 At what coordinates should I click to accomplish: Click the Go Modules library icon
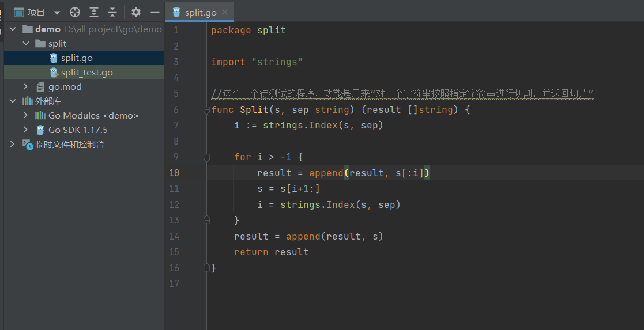click(x=40, y=115)
